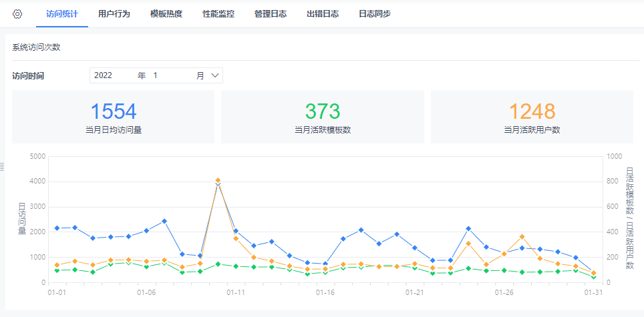This screenshot has width=644, height=317.
Task: Click the 01-11 x-axis label
Action: tap(236, 292)
